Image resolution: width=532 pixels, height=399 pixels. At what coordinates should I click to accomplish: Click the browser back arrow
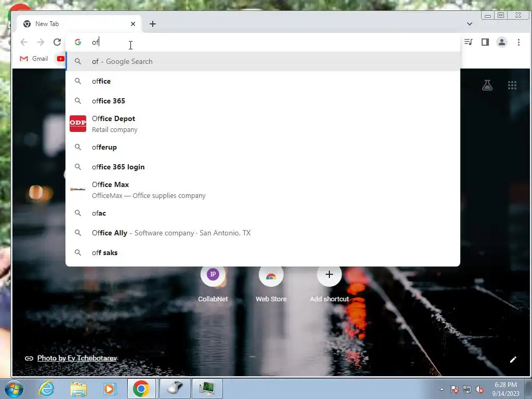coord(24,42)
